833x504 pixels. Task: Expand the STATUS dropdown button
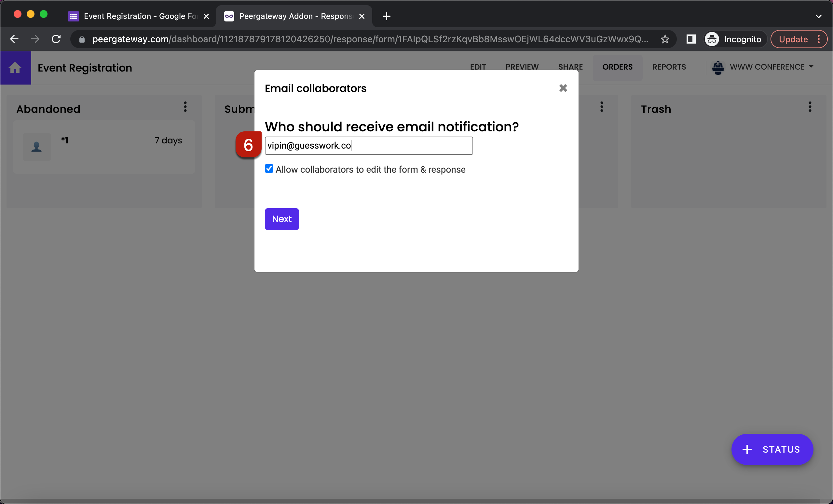773,449
